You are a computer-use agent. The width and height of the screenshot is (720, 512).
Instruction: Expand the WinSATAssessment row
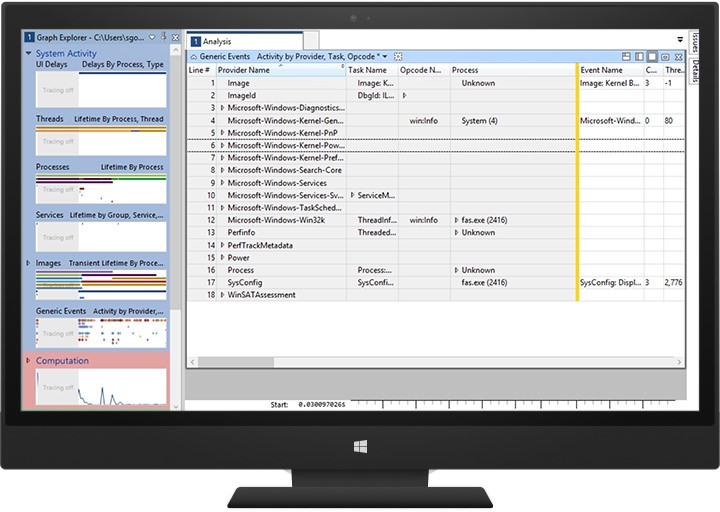tap(223, 295)
